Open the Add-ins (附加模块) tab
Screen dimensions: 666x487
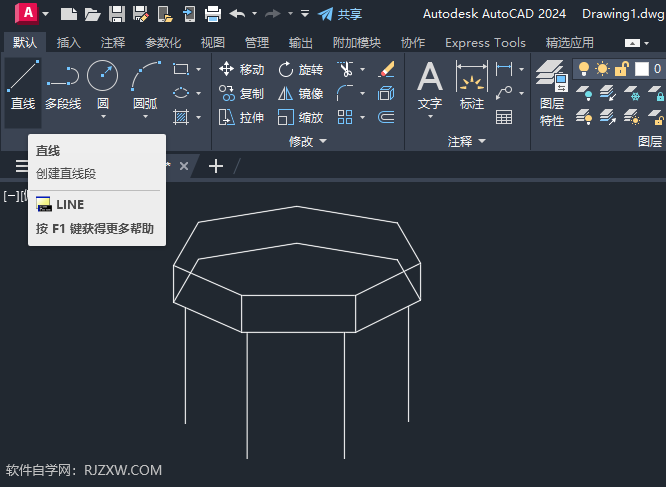pos(357,42)
